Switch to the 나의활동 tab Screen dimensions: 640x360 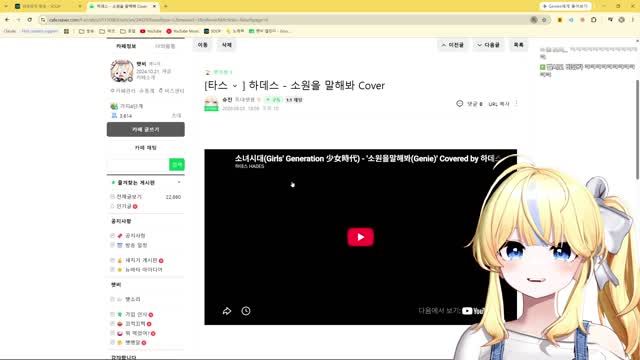click(x=165, y=46)
